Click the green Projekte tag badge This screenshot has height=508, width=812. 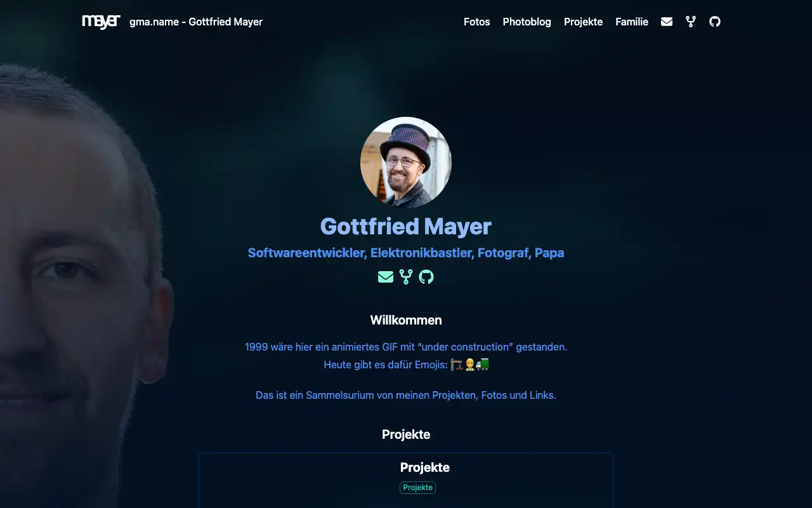[x=418, y=488]
